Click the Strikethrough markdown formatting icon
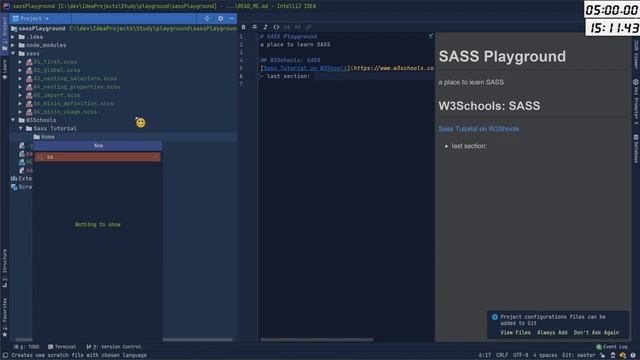The height and width of the screenshot is (360, 640). coord(254,27)
